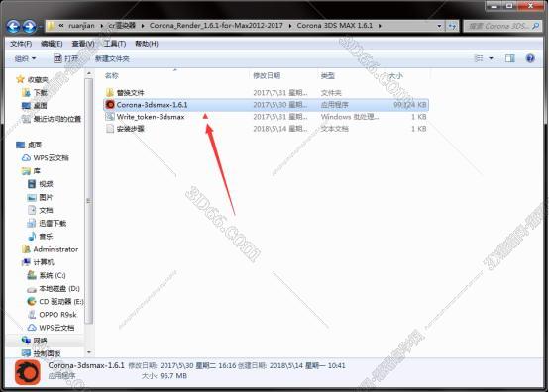Click Corona_Render_1.6.1-for-Max2012-2017 breadcrumb segment
Image resolution: width=549 pixels, height=392 pixels.
click(216, 26)
